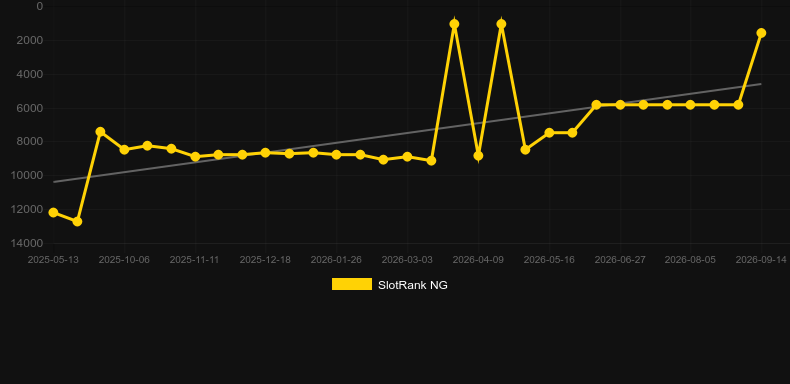Screen dimensions: 790x384
Task: Click the data point above 2026-03-03
Action: click(407, 157)
